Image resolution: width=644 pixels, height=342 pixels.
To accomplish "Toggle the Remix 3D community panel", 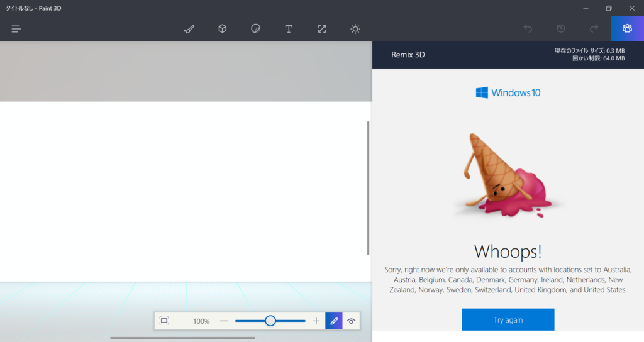I will point(627,28).
